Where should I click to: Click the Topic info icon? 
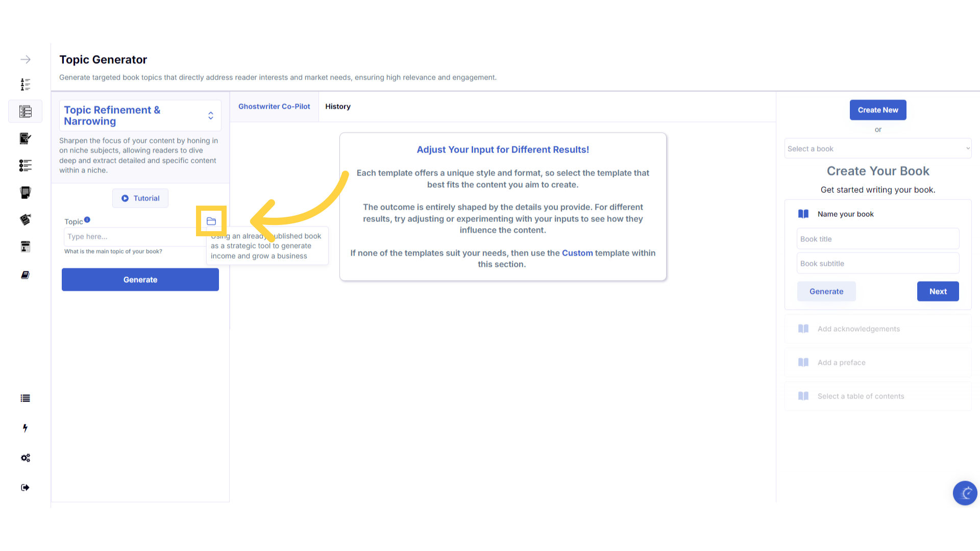point(87,220)
